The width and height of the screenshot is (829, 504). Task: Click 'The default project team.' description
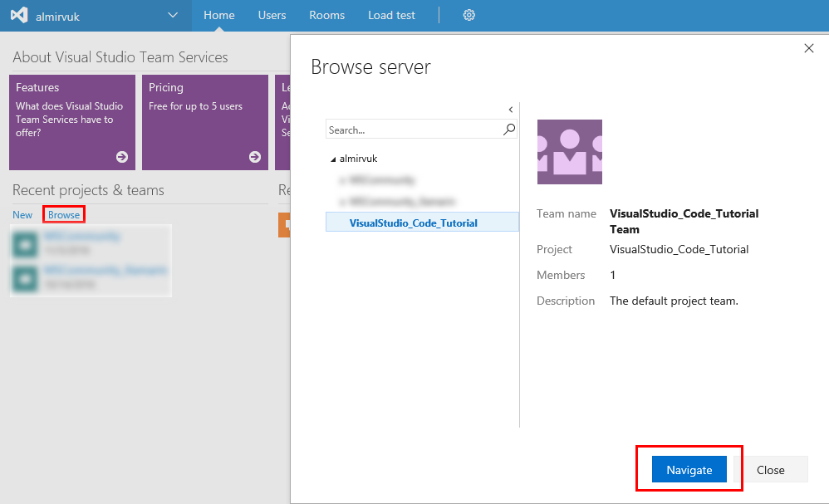coord(674,301)
